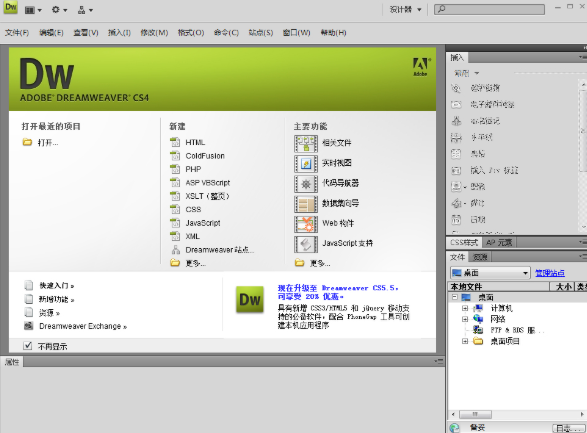Click the hyperlink insert icon in Insert panel
The height and width of the screenshot is (433, 587).
click(456, 88)
